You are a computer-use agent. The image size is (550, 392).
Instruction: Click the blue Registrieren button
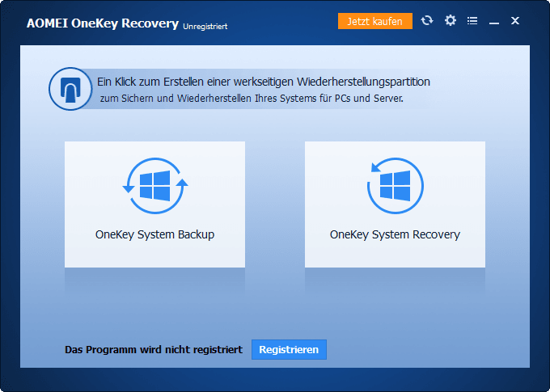(289, 350)
